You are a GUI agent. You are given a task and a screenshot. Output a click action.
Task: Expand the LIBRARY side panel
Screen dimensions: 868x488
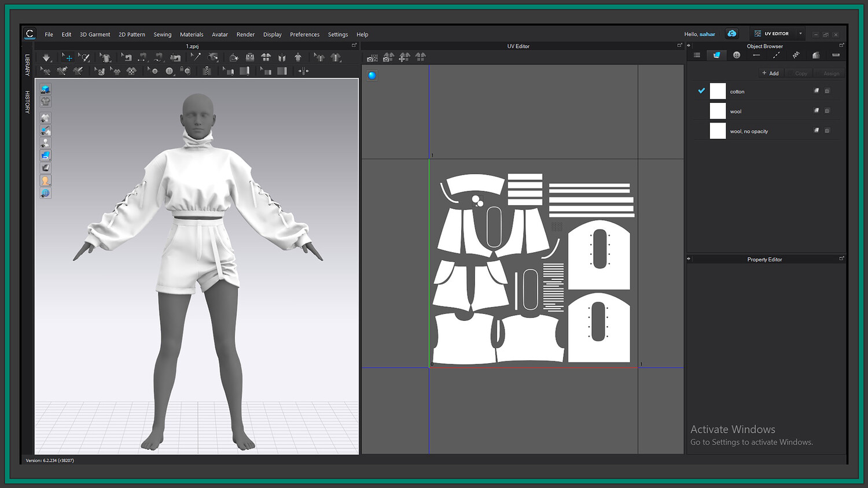(x=27, y=65)
